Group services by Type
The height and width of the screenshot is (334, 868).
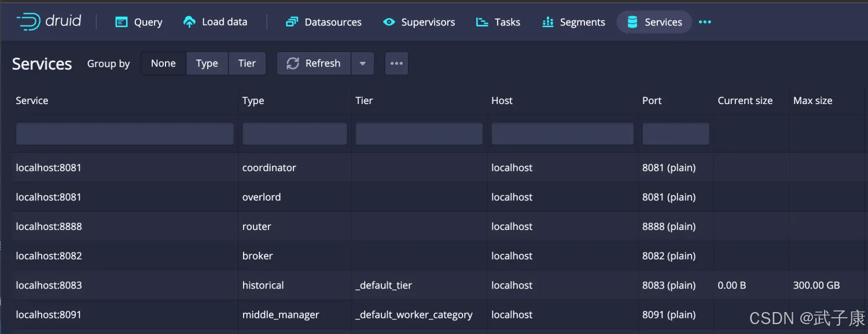[x=207, y=64]
